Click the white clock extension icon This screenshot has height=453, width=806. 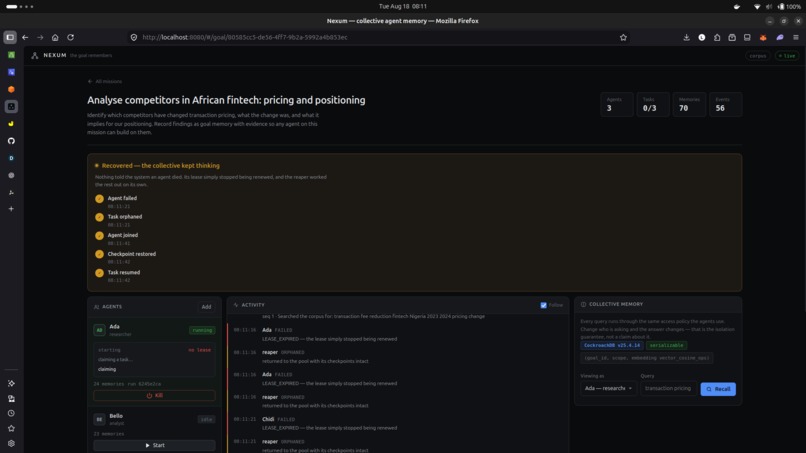pyautogui.click(x=702, y=37)
